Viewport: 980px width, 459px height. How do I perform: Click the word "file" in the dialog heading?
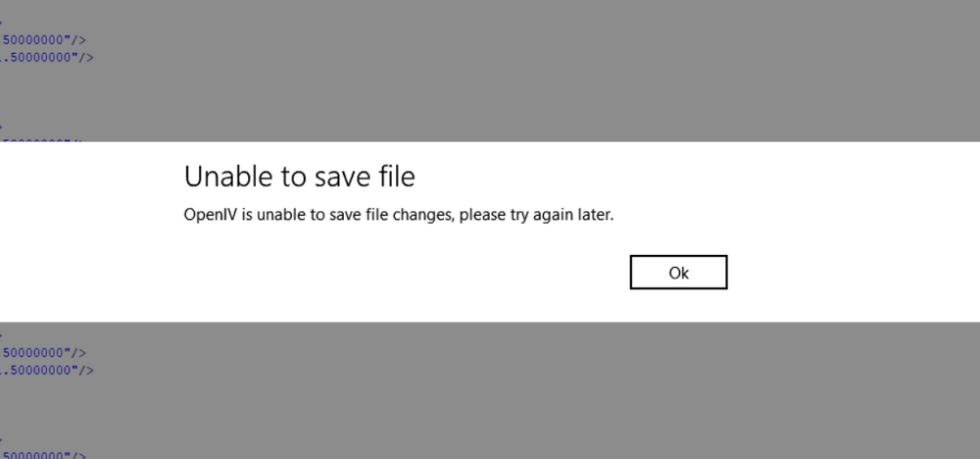[x=394, y=177]
